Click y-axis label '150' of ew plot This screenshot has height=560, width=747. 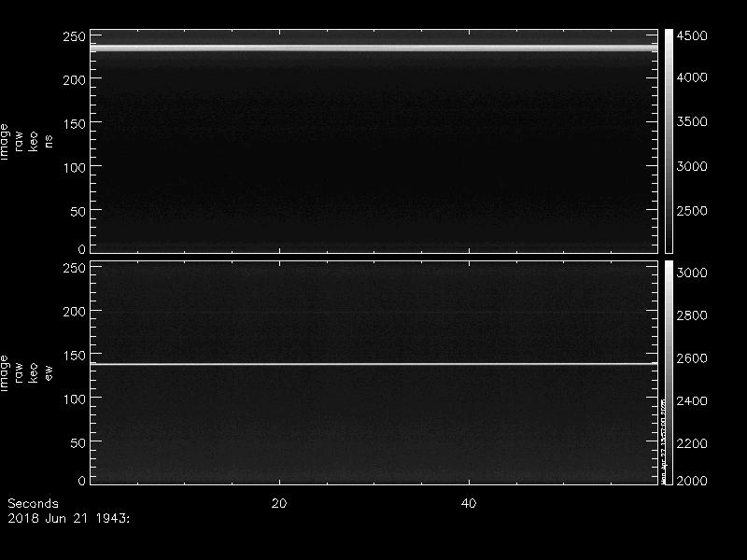pos(75,356)
